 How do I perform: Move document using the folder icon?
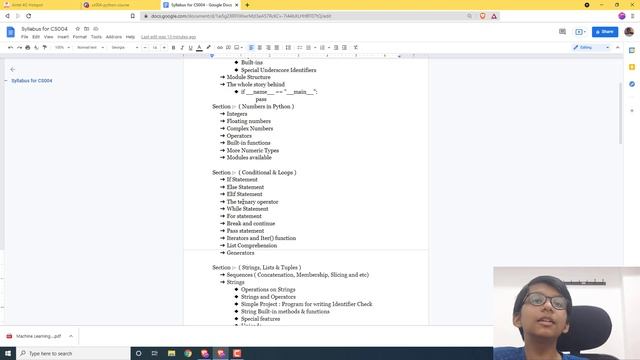(87, 29)
